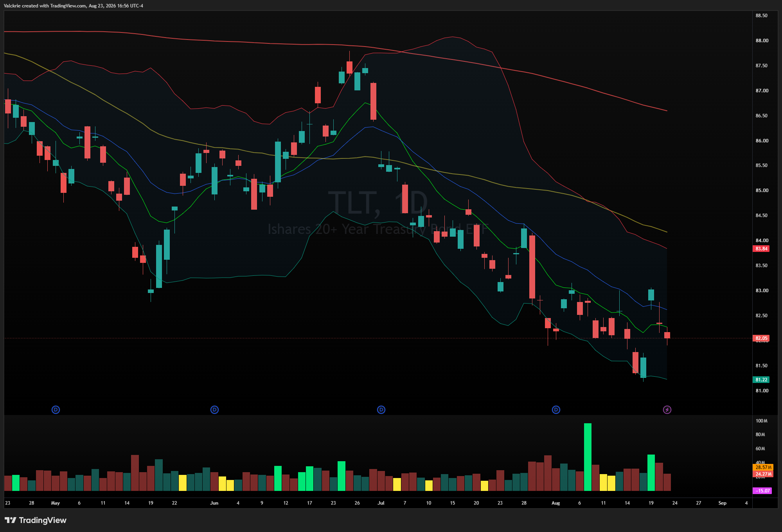Click the Aug label on the time axis

point(555,503)
